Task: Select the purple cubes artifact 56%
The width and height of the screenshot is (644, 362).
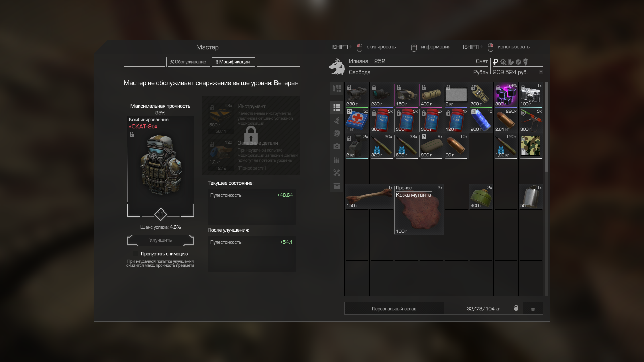Action: pos(506,95)
